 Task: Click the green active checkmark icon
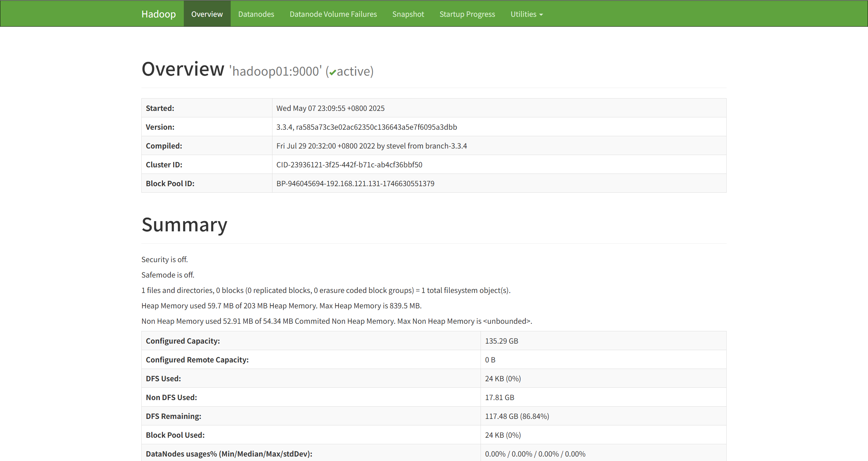click(x=332, y=73)
